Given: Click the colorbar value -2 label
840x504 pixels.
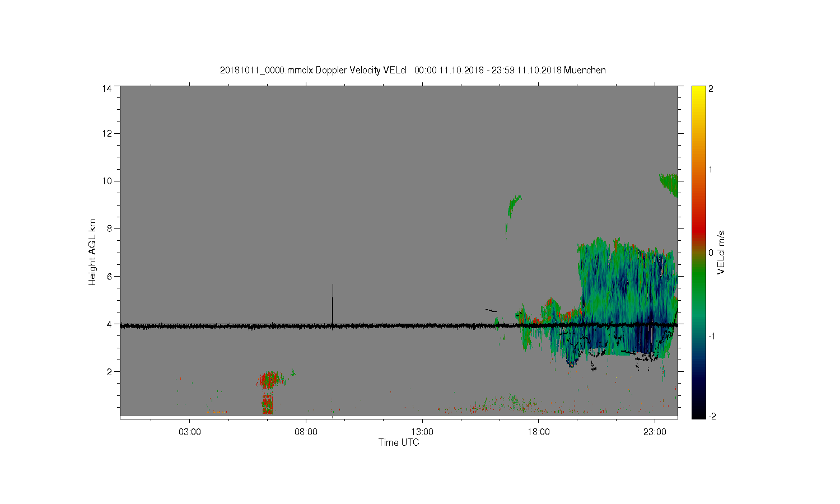Looking at the screenshot, I should (x=712, y=417).
